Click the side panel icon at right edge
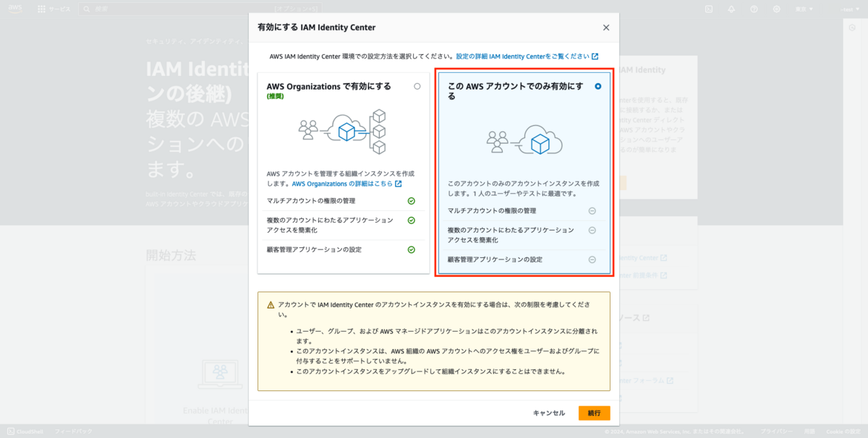The height and width of the screenshot is (438, 868). 851,27
